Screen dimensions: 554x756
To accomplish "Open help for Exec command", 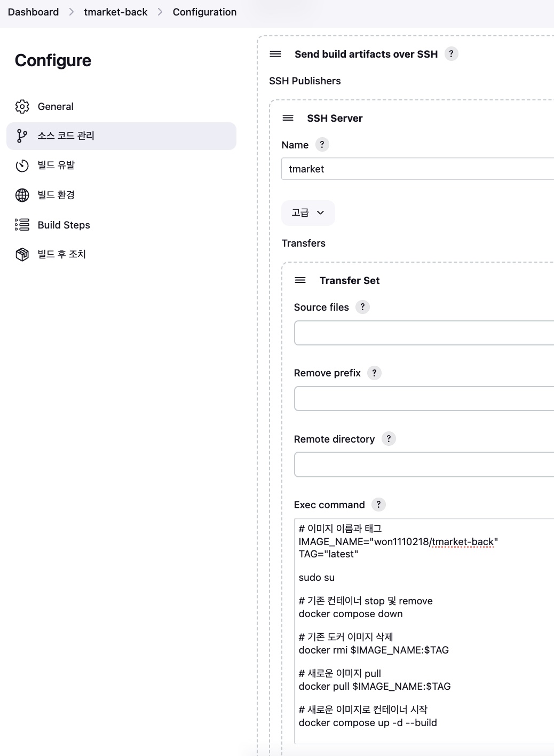I will pyautogui.click(x=378, y=505).
